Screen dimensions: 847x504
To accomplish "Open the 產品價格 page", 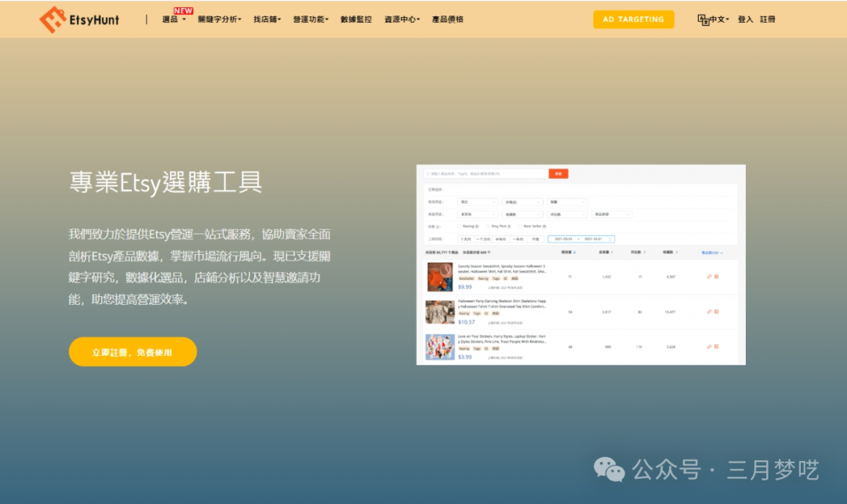I will 447,20.
